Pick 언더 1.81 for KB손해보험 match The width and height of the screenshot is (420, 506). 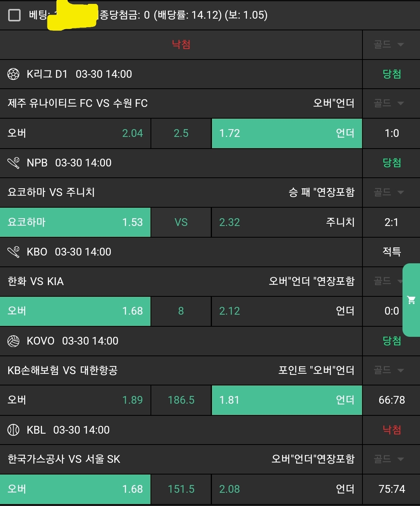pyautogui.click(x=287, y=400)
